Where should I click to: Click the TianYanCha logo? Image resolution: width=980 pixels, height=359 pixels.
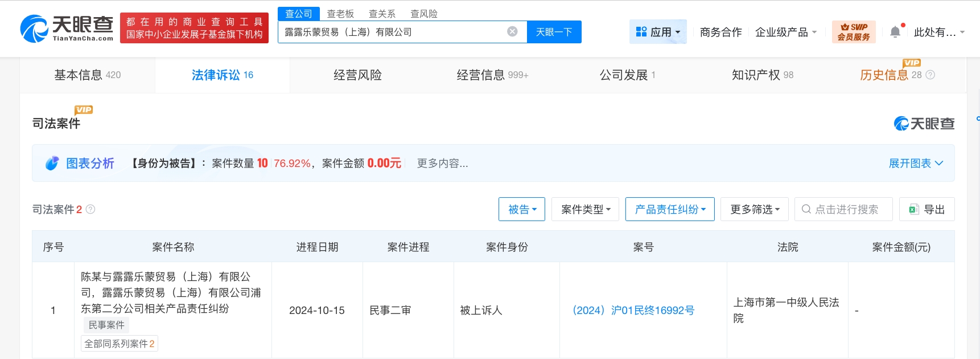[x=67, y=28]
